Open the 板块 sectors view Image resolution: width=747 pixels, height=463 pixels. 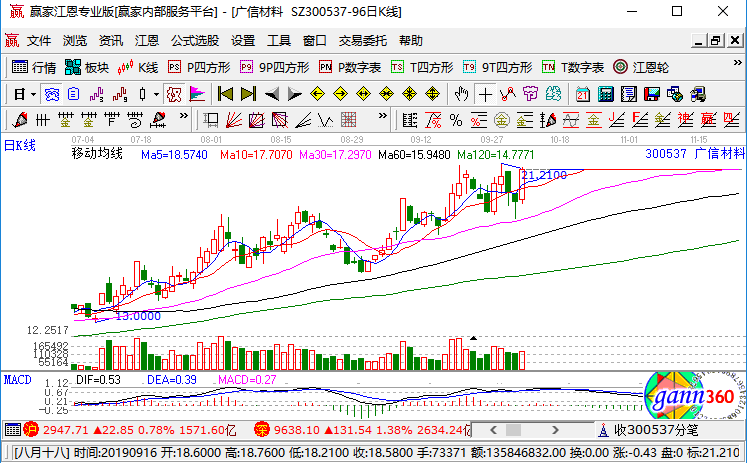pos(87,68)
